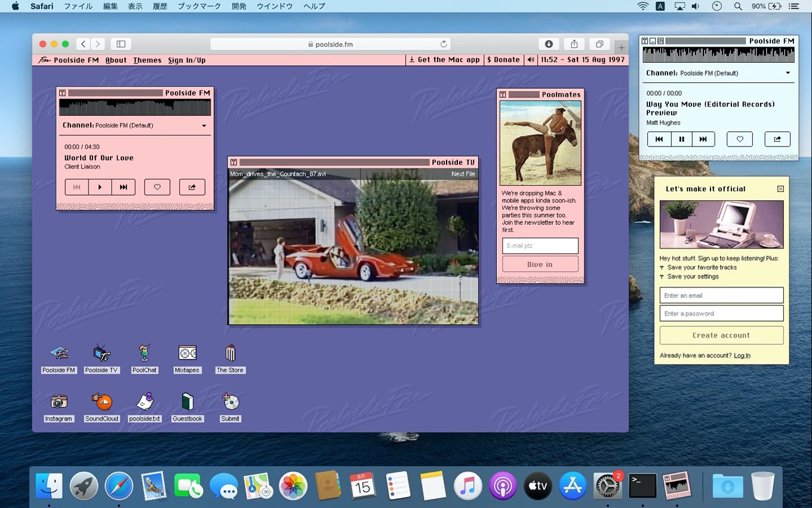This screenshot has height=508, width=812.
Task: Add a new Safari tab
Action: coord(621,47)
